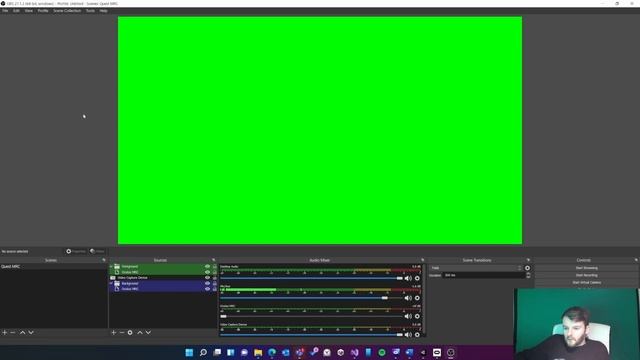This screenshot has width=640, height=360.
Task: Undock the Scene Transitions panel header icon
Action: (528, 260)
